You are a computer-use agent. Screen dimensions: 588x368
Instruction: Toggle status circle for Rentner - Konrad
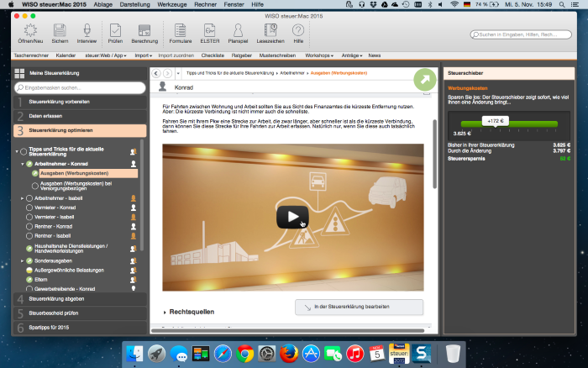coord(29,227)
